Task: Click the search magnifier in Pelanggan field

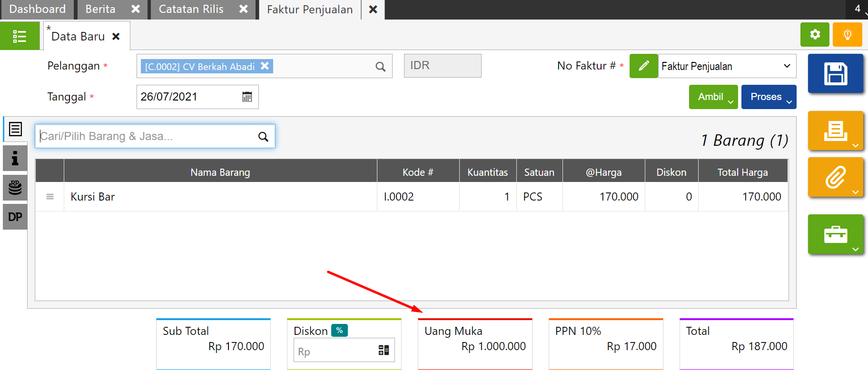Action: pos(380,67)
